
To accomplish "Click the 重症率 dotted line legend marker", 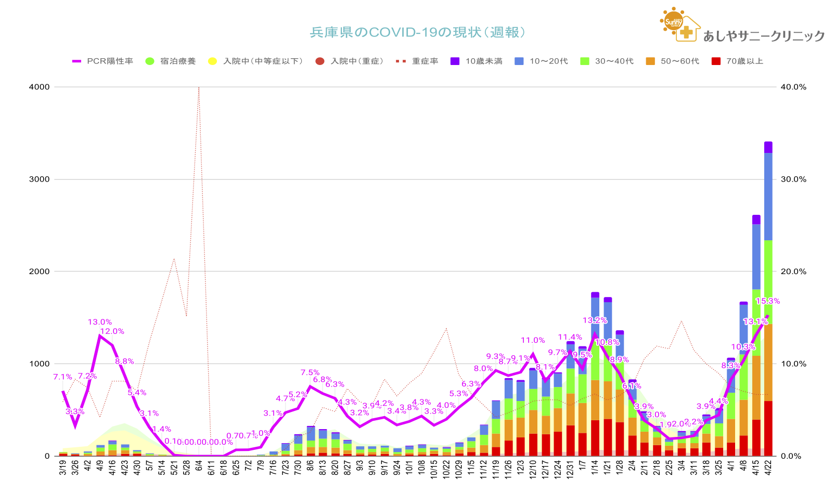I will pos(401,61).
